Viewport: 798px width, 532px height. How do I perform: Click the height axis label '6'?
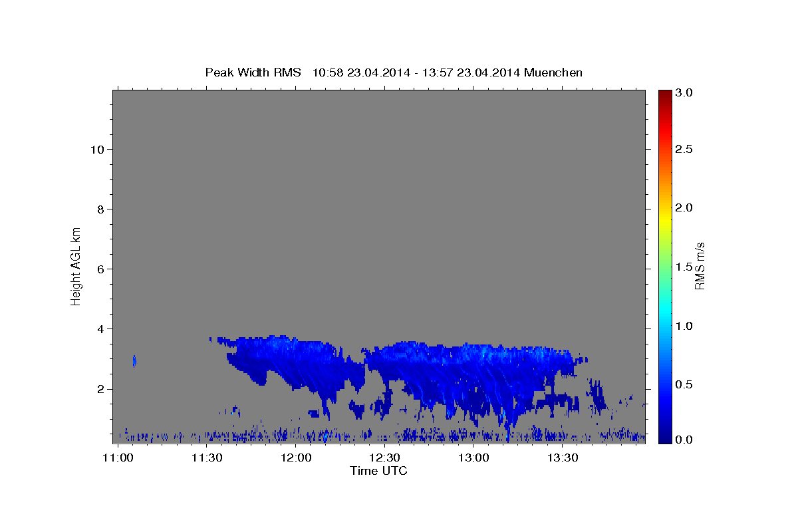pos(100,269)
